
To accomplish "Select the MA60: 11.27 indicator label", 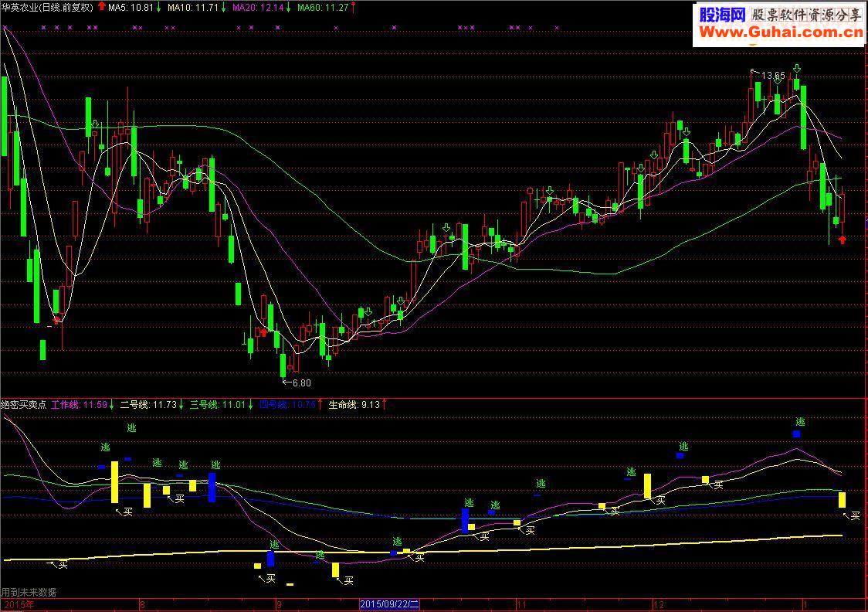I will [322, 7].
